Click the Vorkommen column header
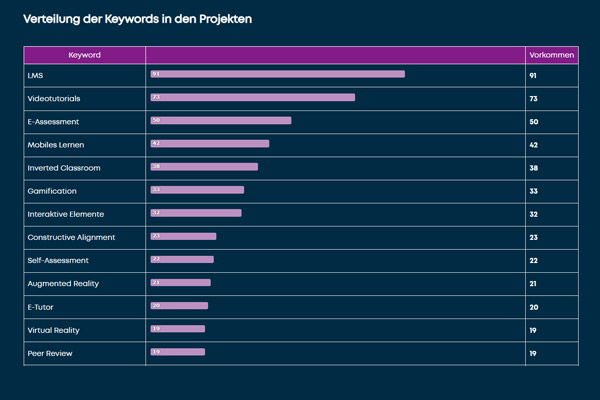The image size is (600, 400). click(551, 55)
